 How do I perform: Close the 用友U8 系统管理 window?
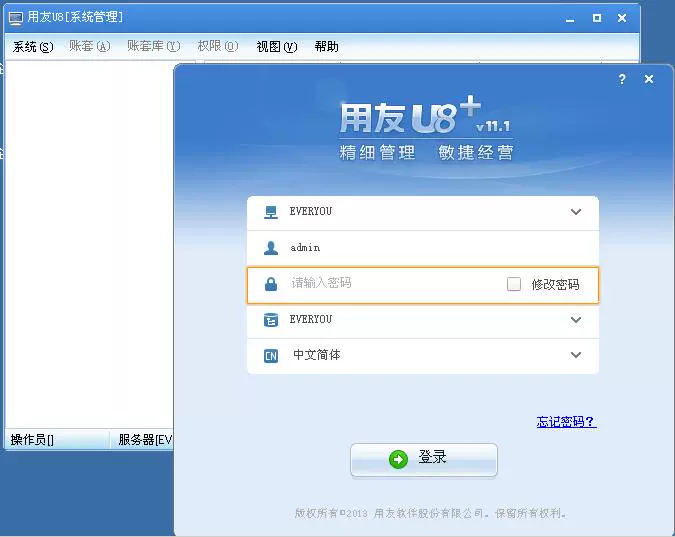pyautogui.click(x=622, y=18)
